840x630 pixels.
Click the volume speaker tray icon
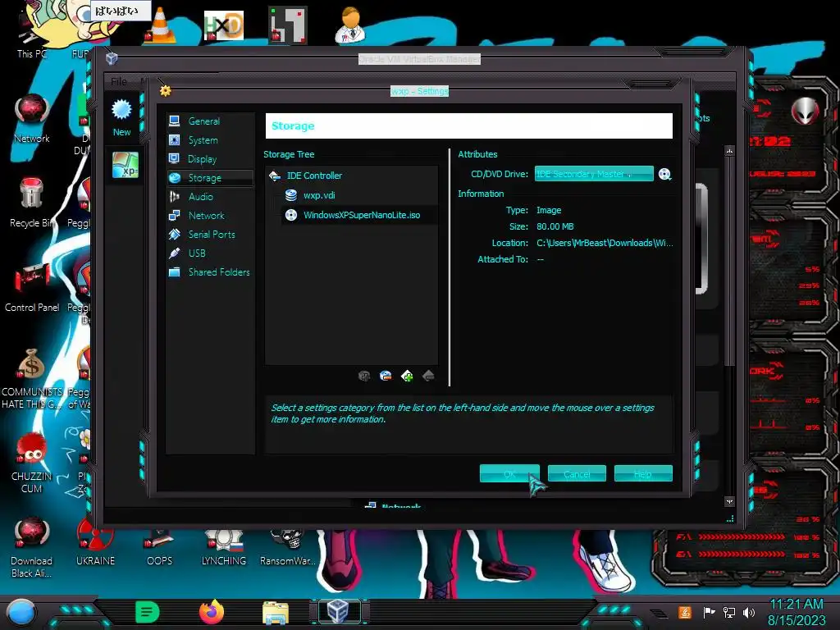tap(749, 612)
